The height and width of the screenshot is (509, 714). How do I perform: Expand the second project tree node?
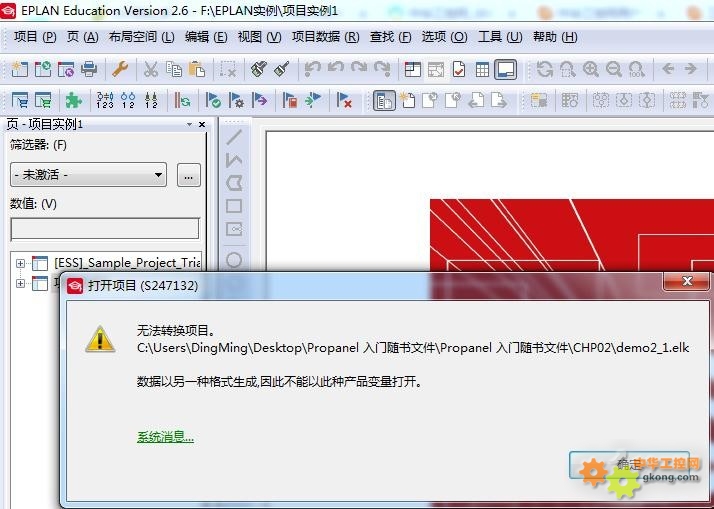click(x=20, y=284)
